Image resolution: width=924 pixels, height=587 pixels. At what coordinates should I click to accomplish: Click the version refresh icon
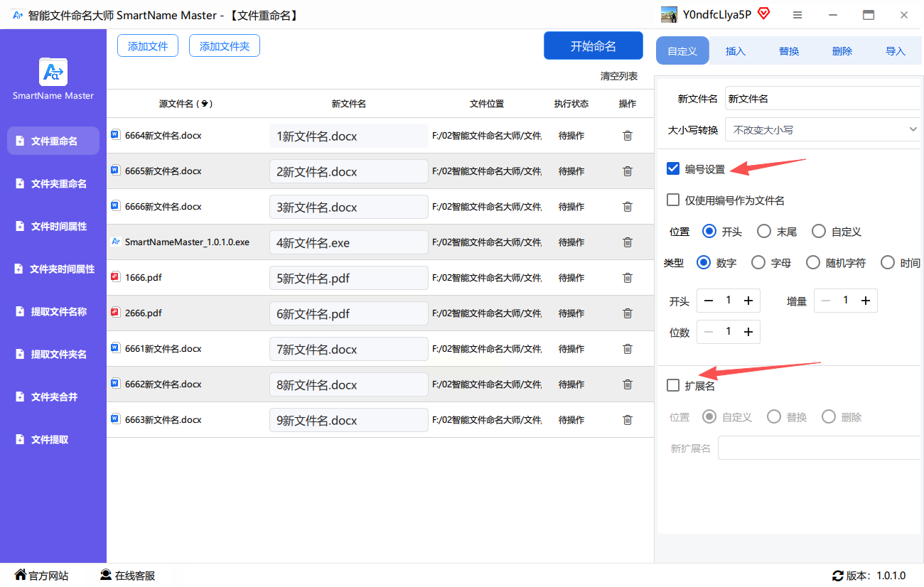(837, 576)
